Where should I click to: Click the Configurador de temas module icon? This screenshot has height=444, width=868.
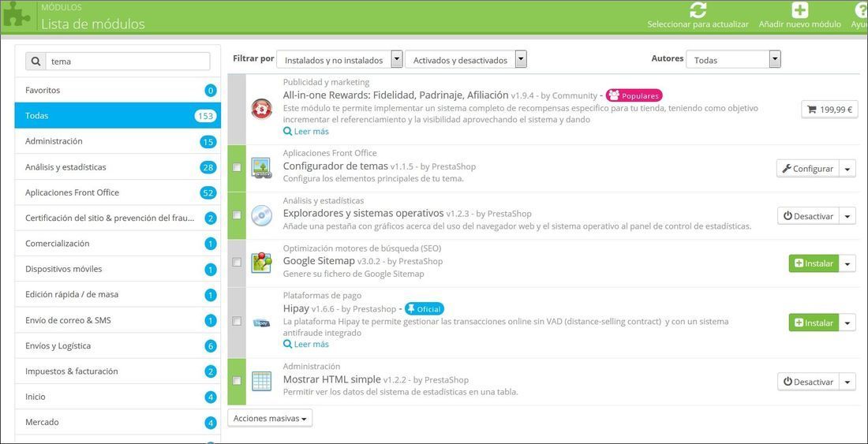(x=260, y=167)
